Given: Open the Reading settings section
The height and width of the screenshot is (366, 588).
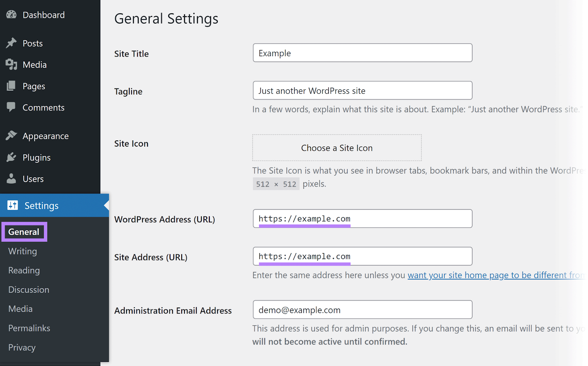Looking at the screenshot, I should coord(24,270).
